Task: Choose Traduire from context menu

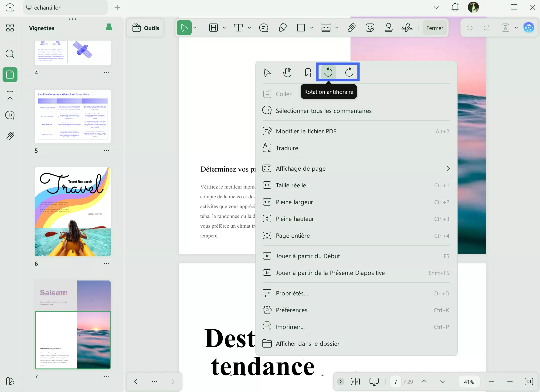Action: (x=287, y=148)
